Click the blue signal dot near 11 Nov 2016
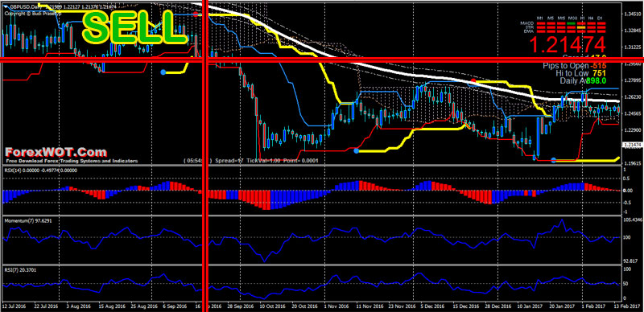The height and width of the screenshot is (312, 644). pos(356,151)
